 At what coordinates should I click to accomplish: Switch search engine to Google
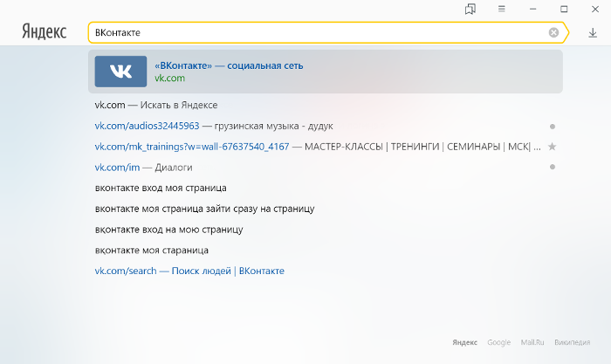coord(498,342)
